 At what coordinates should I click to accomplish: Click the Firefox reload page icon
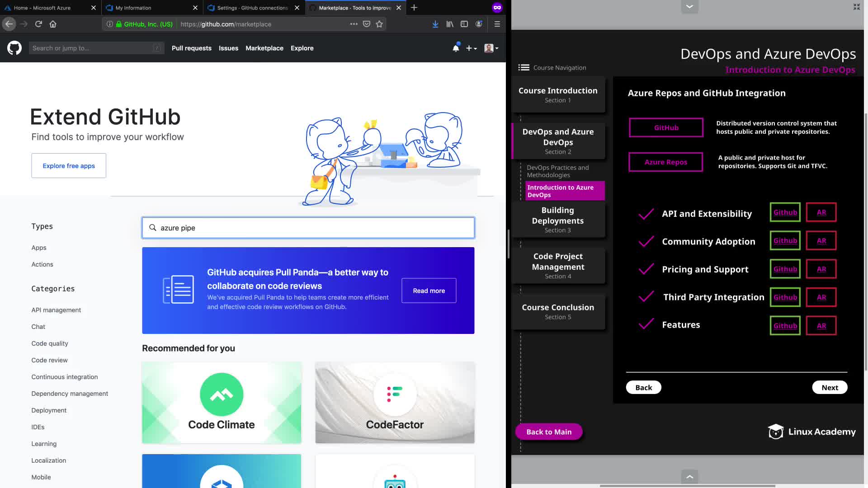(x=38, y=24)
